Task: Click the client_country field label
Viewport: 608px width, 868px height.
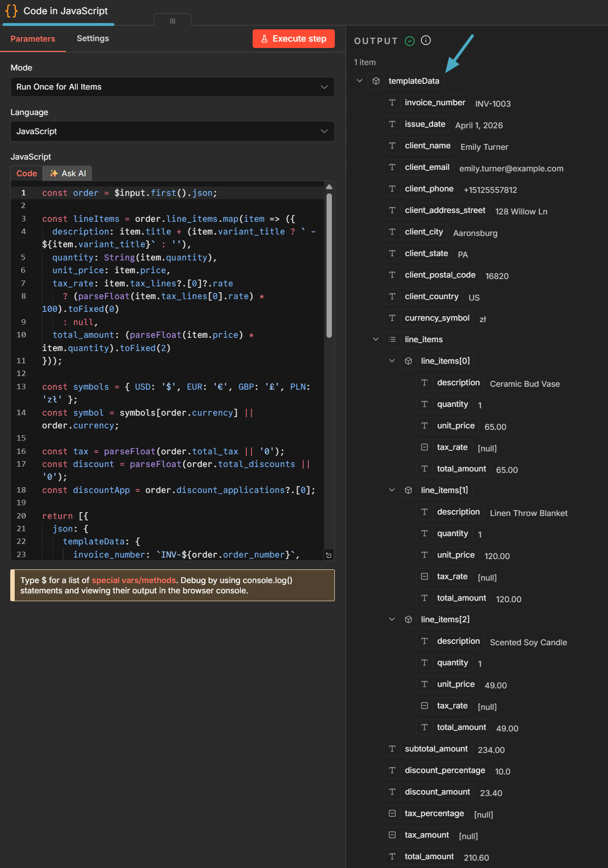Action: pos(432,296)
